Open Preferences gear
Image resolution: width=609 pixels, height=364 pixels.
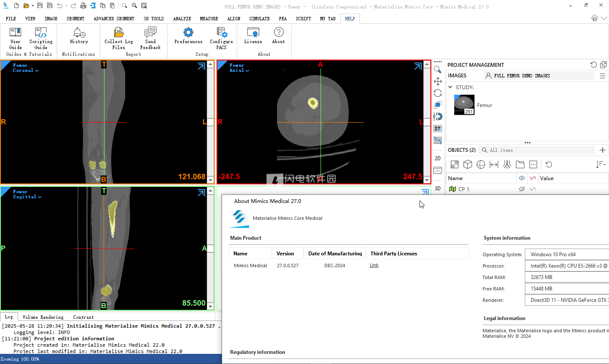tap(188, 36)
